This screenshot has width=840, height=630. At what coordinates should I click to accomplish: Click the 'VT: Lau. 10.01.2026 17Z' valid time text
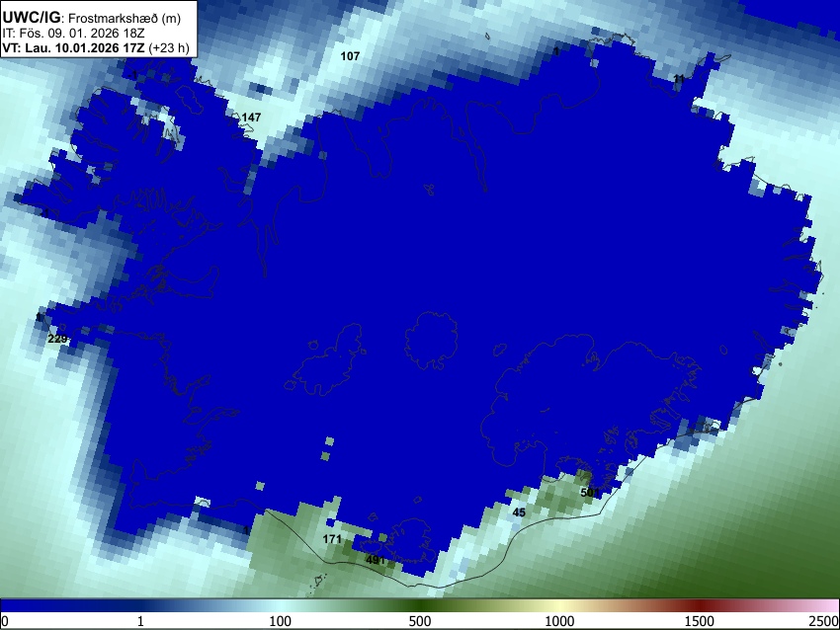click(x=73, y=47)
